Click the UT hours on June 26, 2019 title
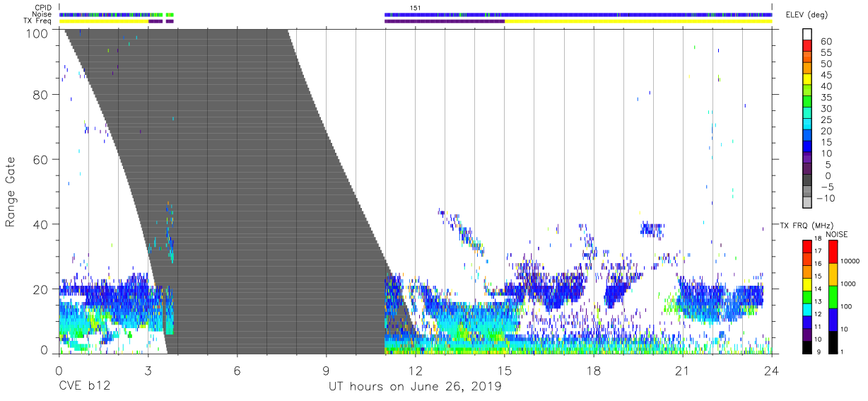Viewport: 868px width, 401px height. point(415,387)
